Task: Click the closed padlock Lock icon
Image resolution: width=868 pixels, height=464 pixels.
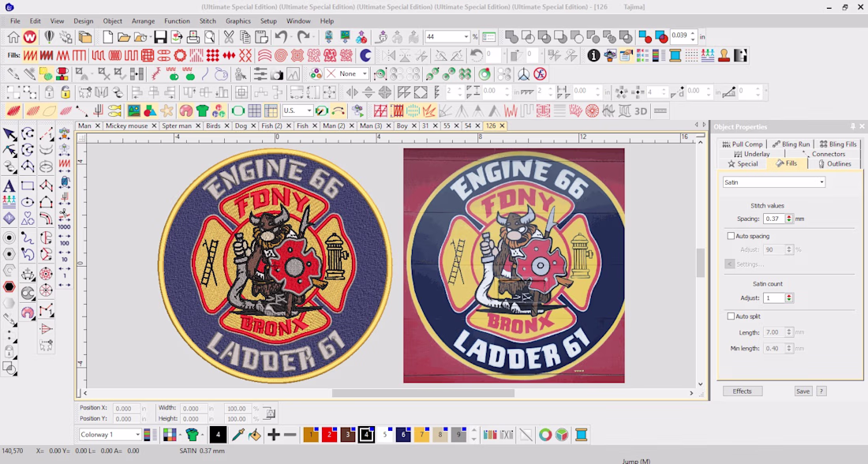Action: pyautogui.click(x=49, y=92)
